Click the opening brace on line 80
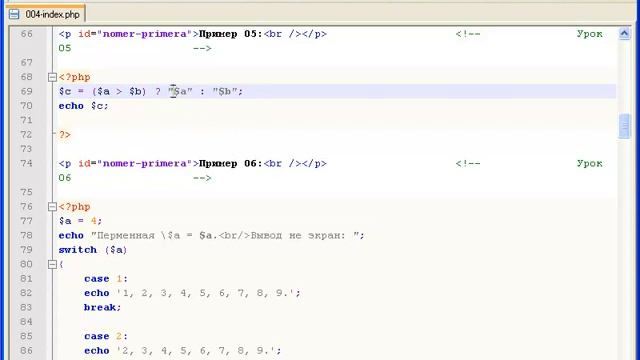The image size is (640, 360). (61, 264)
